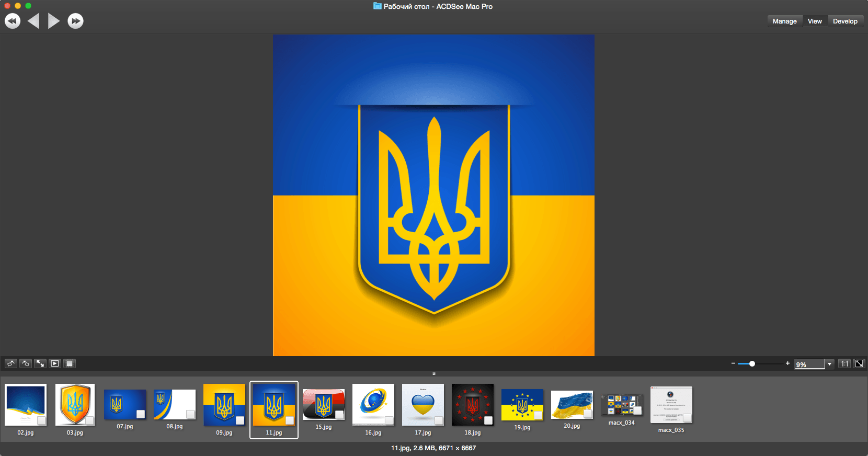
Task: Jump to the last image
Action: (x=75, y=21)
